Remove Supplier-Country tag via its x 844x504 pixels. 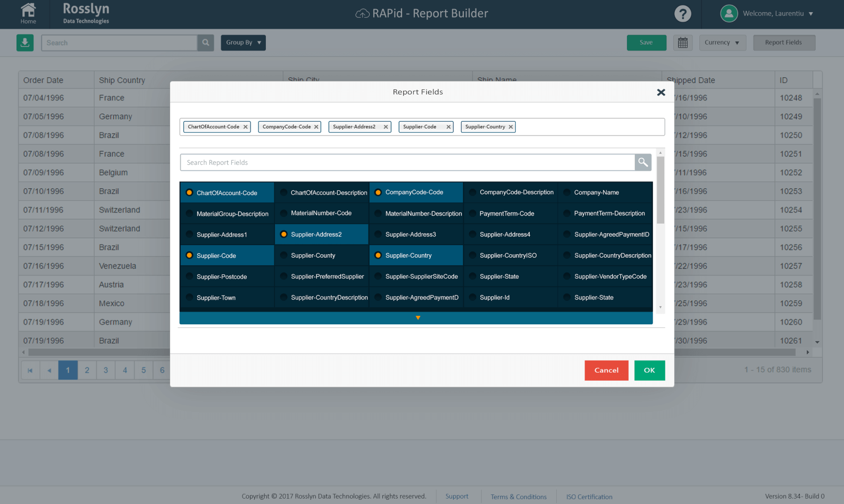click(x=511, y=127)
